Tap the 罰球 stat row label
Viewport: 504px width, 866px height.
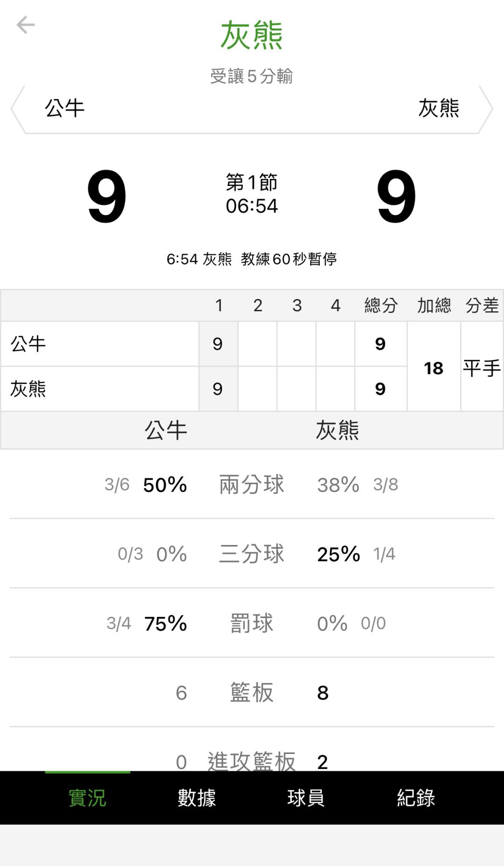(252, 623)
